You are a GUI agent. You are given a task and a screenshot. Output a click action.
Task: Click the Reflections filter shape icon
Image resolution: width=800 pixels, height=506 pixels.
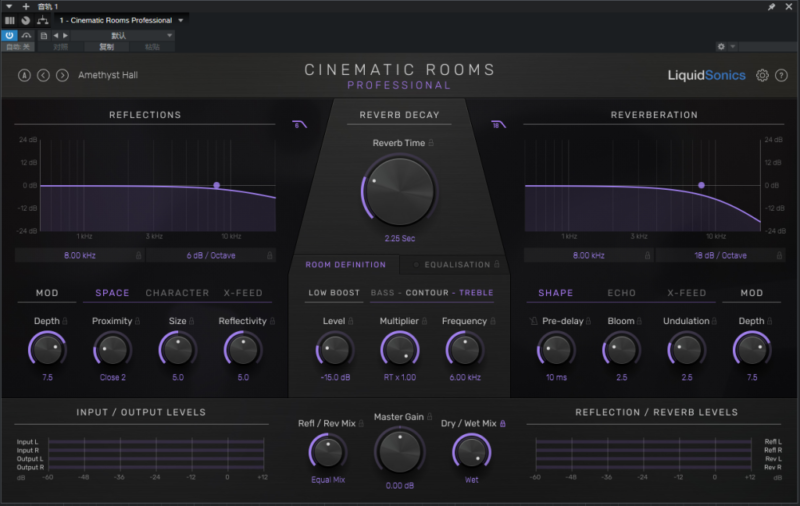tap(298, 125)
